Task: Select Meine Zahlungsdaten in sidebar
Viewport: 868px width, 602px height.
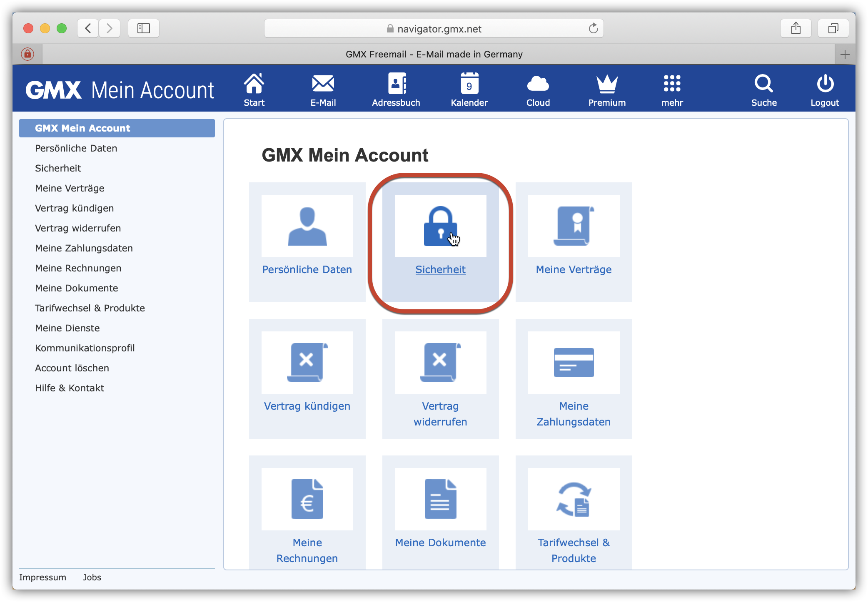Action: 84,248
